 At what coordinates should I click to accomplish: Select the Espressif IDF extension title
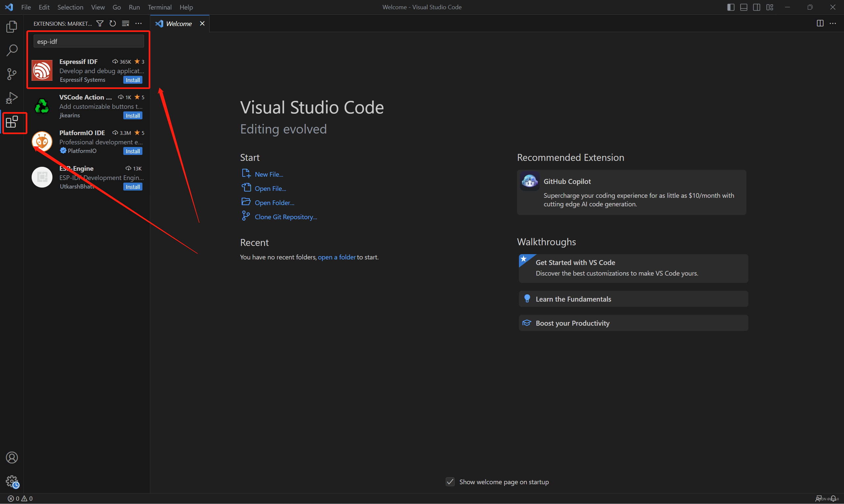(x=78, y=61)
